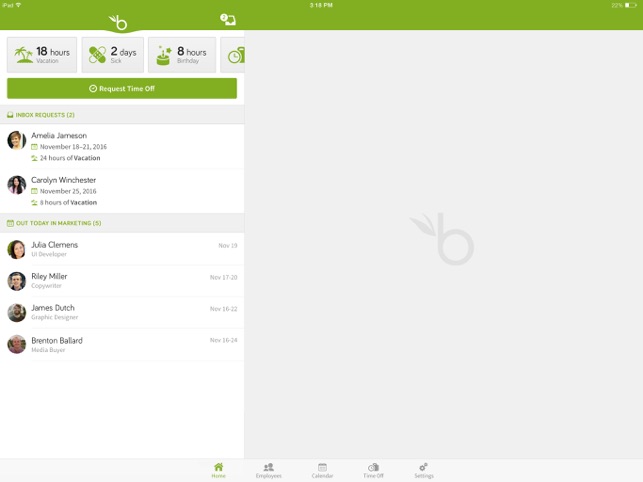Screen dimensions: 643x482
Task: Click Copywriter job title
Action: coord(46,286)
